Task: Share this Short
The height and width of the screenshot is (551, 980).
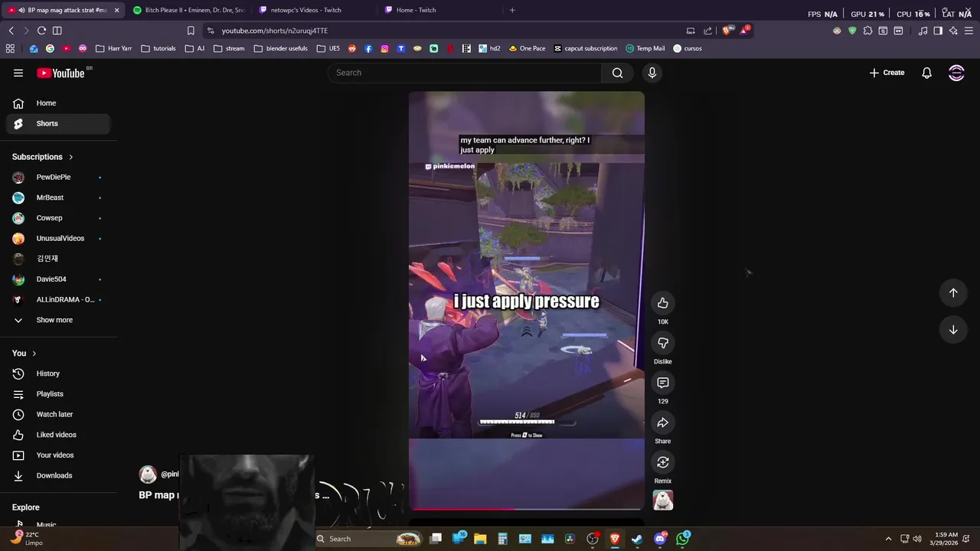Action: coord(663,422)
